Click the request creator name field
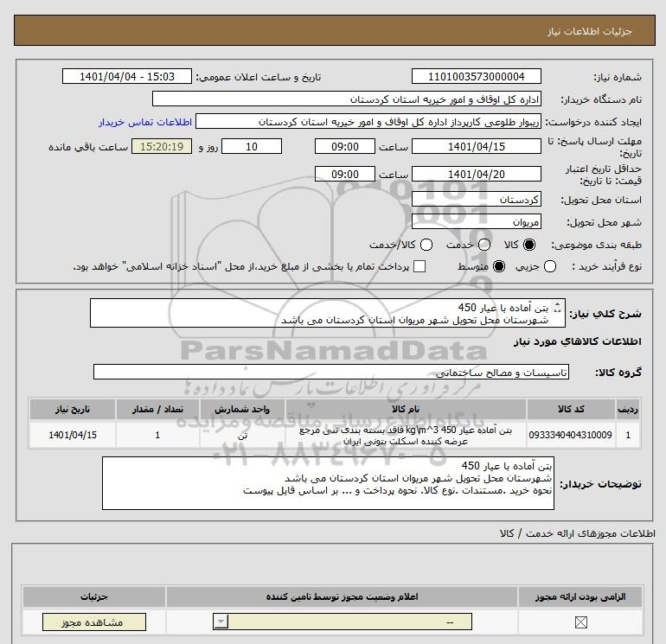 coord(368,121)
